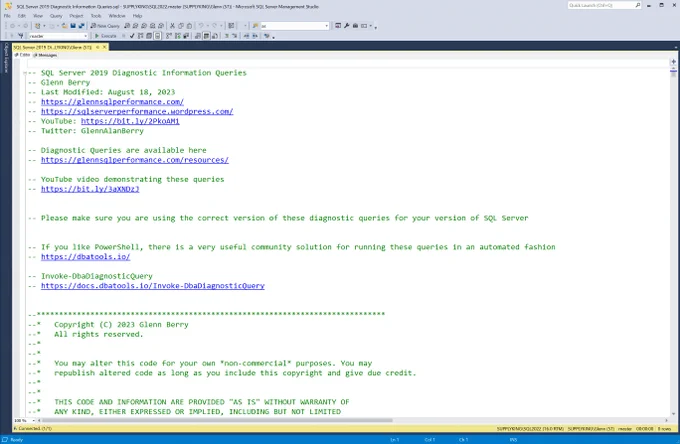Open the dbatools.io link
The height and width of the screenshot is (444, 680).
(x=85, y=257)
